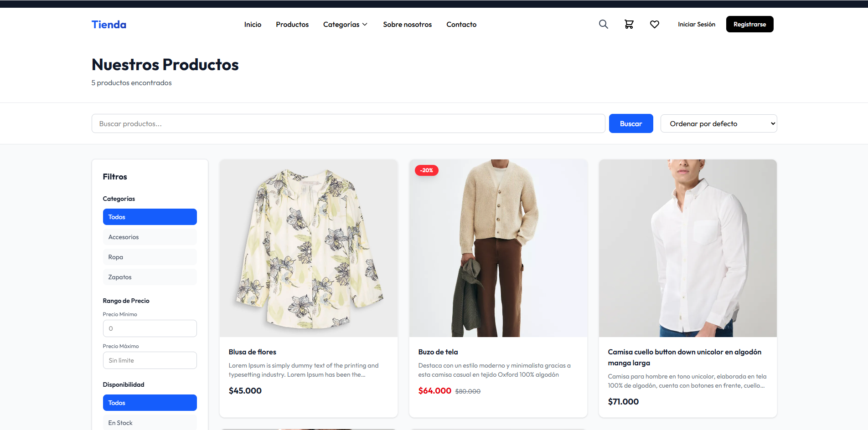Click the search magnifier icon in header
Screen dimensions: 868x430
(603, 24)
